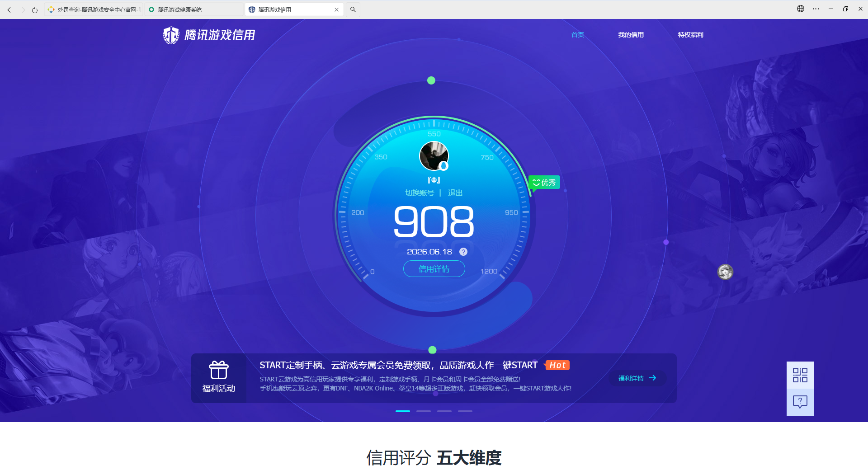Screen dimensions: 868x470
Task: Click the green 优秀 rating badge
Action: 544,182
